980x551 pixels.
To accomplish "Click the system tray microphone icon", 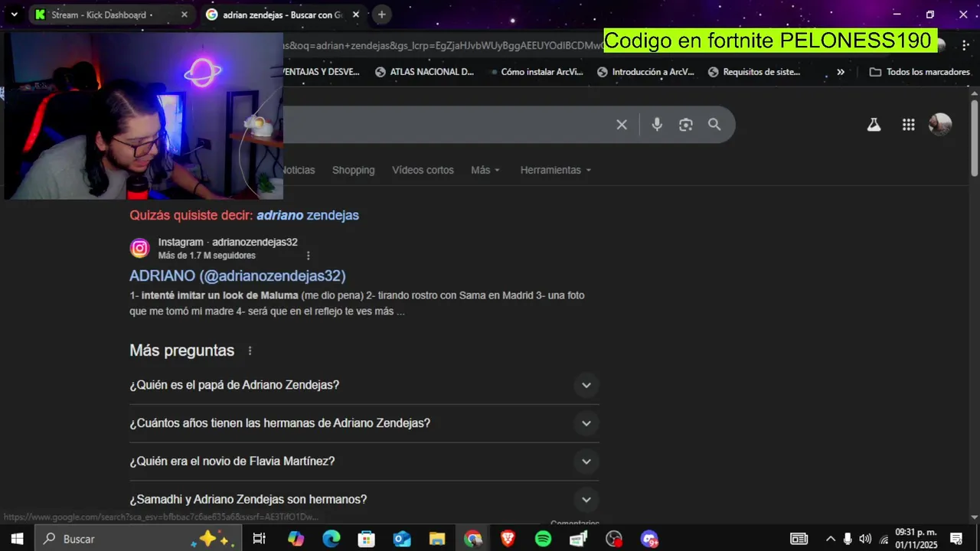I will click(848, 539).
